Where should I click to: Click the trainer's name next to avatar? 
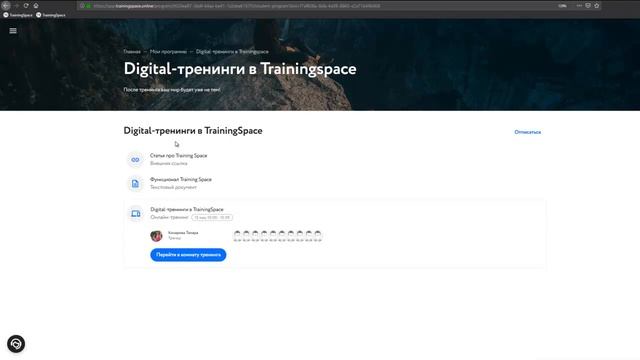(x=183, y=233)
